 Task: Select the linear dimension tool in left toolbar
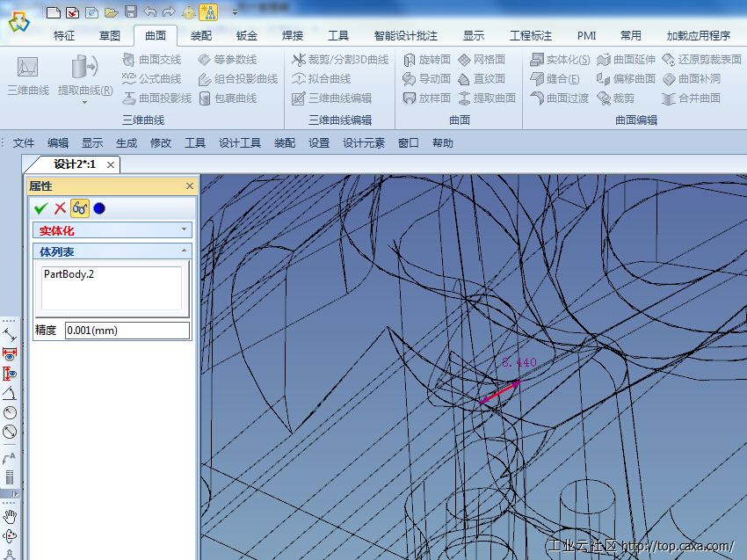point(10,335)
